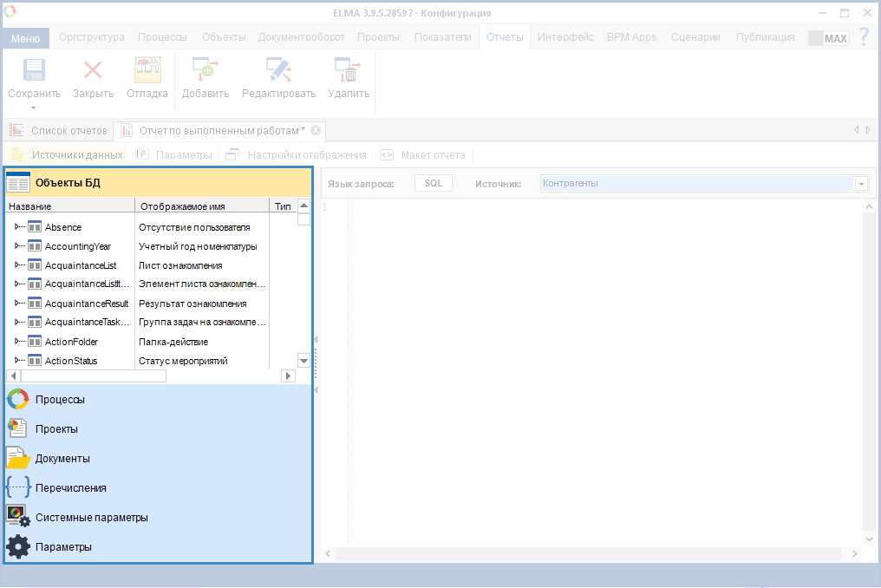881x588 pixels.
Task: Open the Save button dropdown arrow
Action: coord(34,108)
